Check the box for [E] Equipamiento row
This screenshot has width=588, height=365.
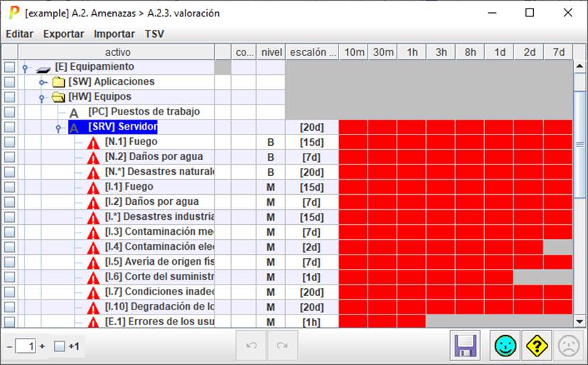click(9, 67)
